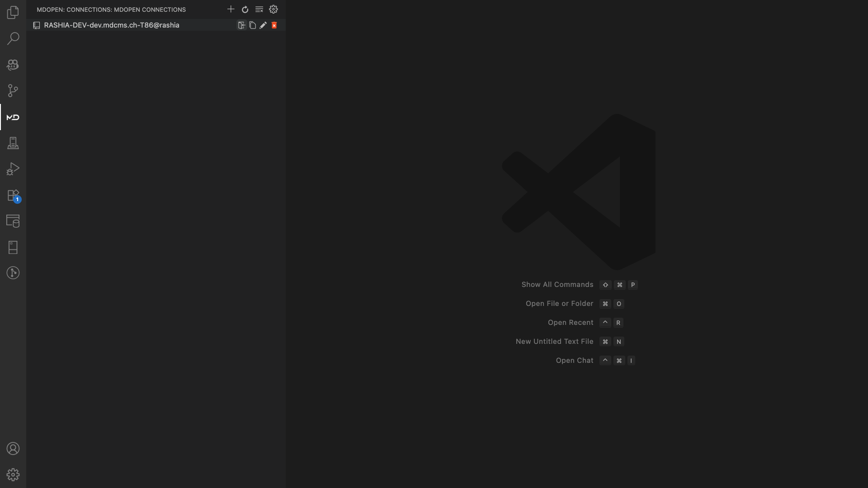This screenshot has height=488, width=868.
Task: Open the Copilot chat icon in activity bar
Action: 13,65
